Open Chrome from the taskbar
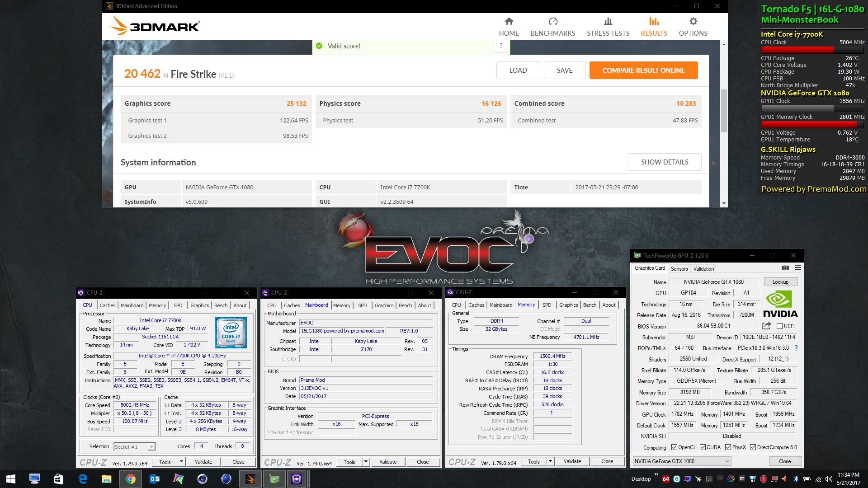Screen dimensions: 868x488 130,479
